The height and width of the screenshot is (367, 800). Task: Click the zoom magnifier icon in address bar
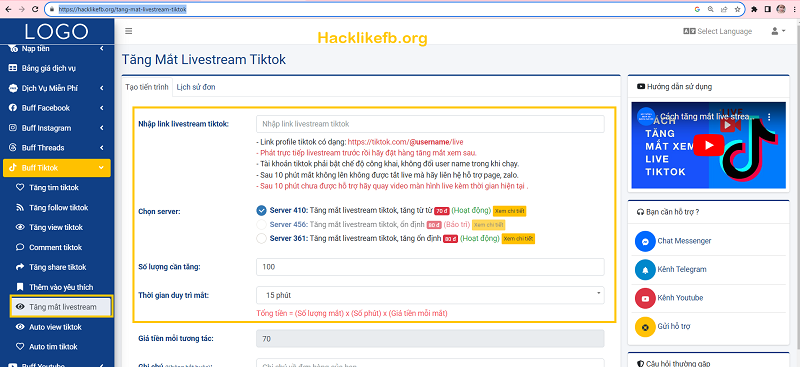(x=711, y=9)
